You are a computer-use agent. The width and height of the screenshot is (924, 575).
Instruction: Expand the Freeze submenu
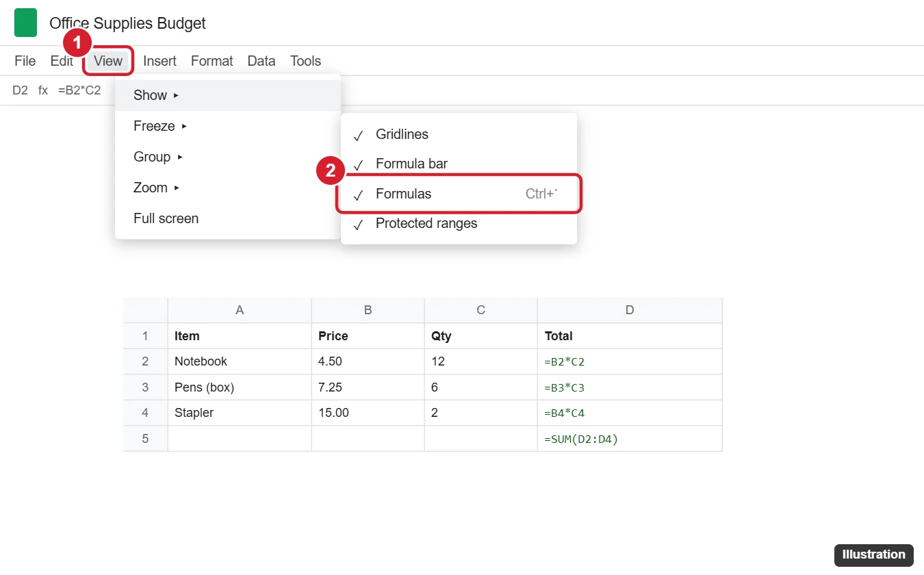228,126
